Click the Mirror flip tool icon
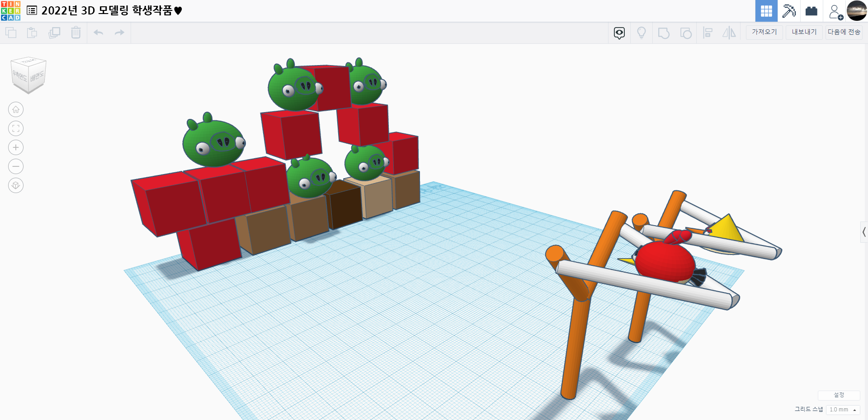The image size is (868, 420). click(729, 33)
